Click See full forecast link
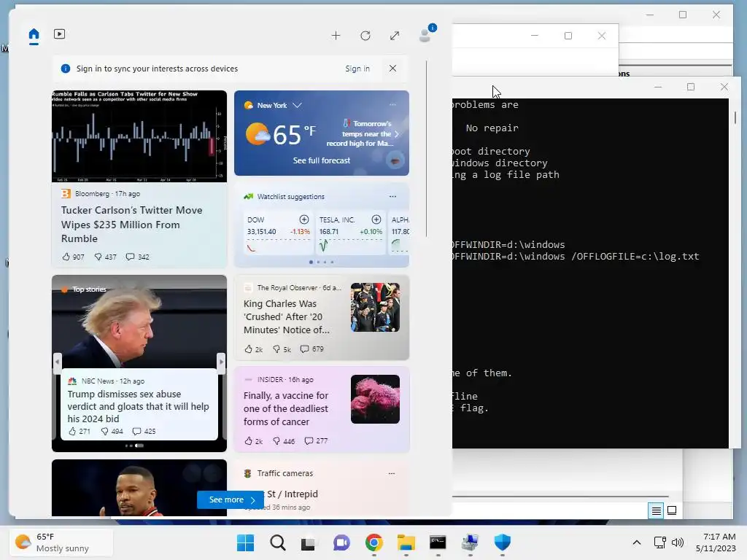 click(322, 160)
